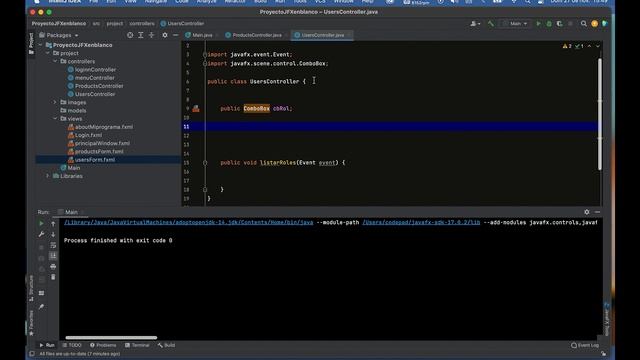
Task: Start debugging with the green bug icon
Action: point(549,24)
